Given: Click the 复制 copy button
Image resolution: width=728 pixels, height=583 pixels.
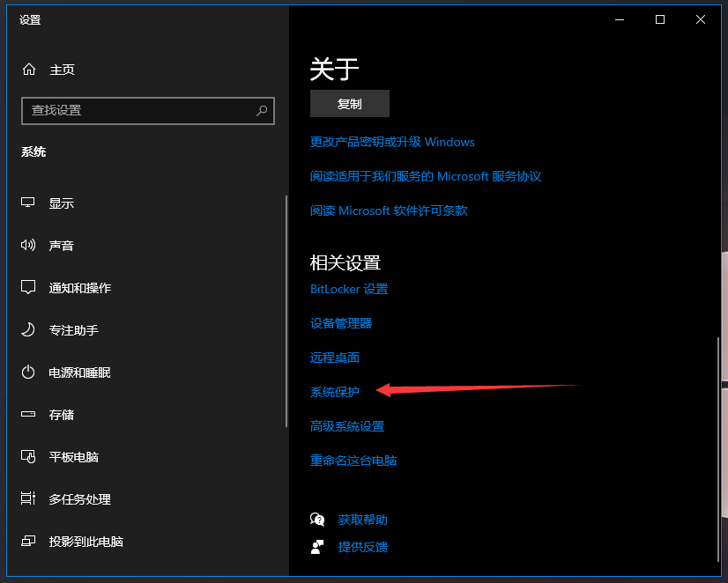Looking at the screenshot, I should pos(350,104).
